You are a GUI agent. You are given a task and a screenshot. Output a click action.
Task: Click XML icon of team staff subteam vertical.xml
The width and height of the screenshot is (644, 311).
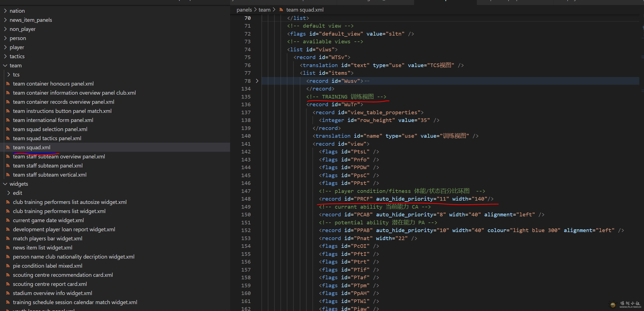(8, 175)
